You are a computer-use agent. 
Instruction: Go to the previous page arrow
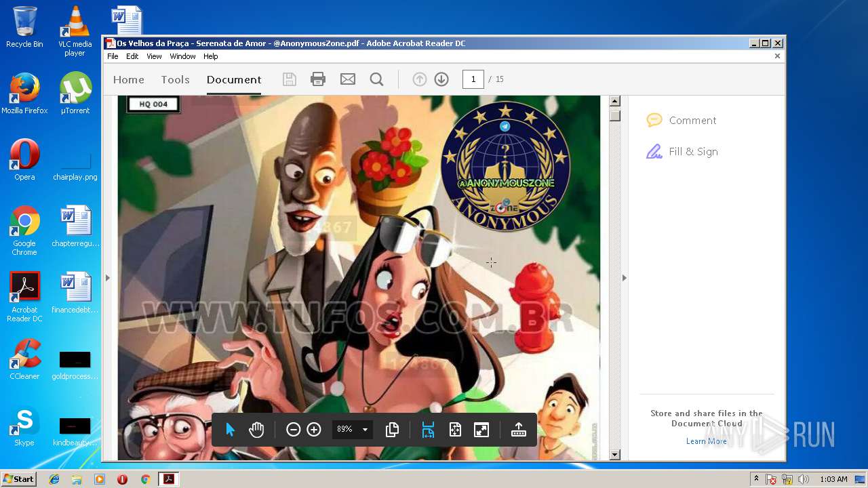[x=420, y=79]
